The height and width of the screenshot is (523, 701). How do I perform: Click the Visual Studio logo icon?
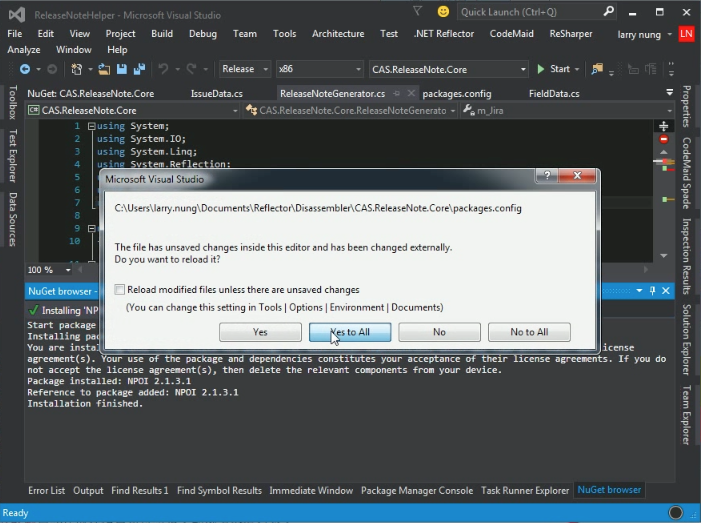tap(17, 15)
